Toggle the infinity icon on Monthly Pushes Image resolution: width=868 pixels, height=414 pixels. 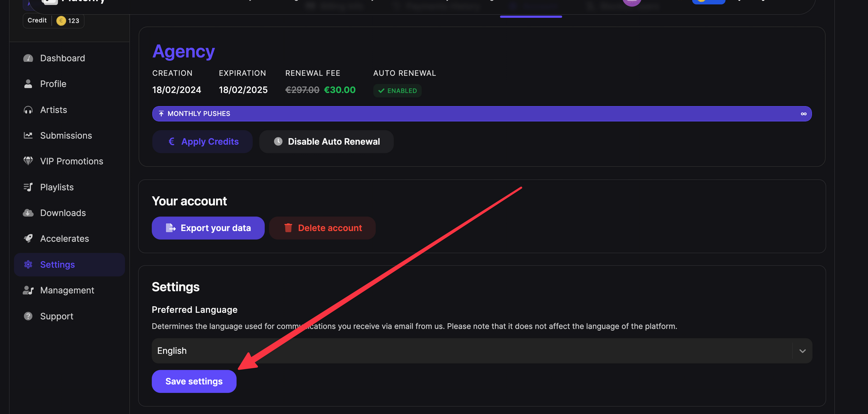tap(803, 114)
